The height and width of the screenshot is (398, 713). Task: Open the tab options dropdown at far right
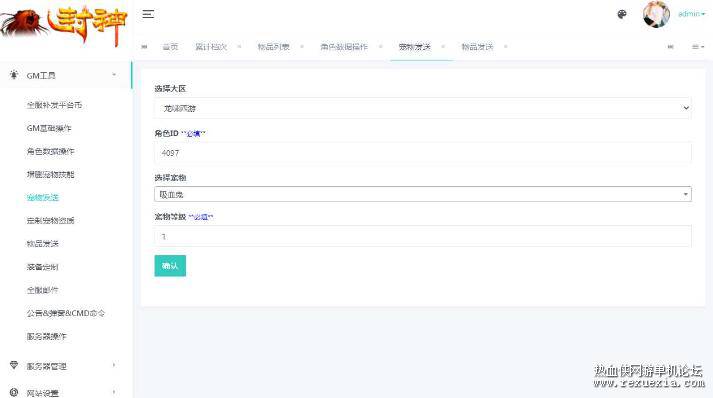(698, 47)
